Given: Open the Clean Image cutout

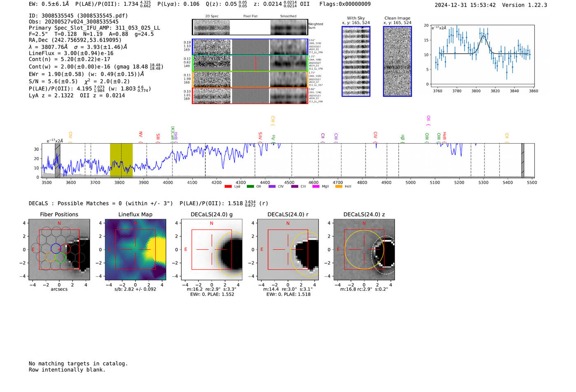Looking at the screenshot, I should click(397, 61).
